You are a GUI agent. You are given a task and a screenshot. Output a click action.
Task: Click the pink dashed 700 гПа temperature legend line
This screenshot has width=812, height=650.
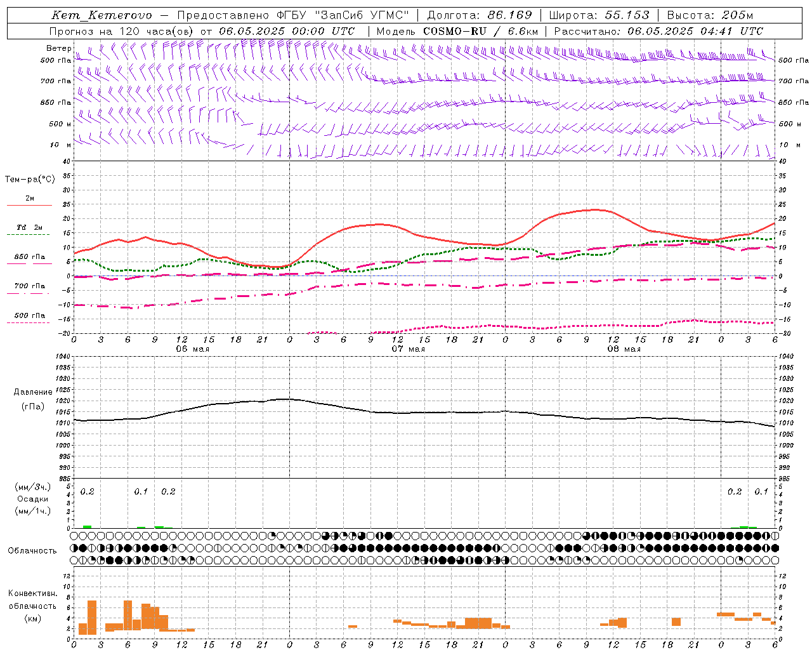(x=29, y=294)
